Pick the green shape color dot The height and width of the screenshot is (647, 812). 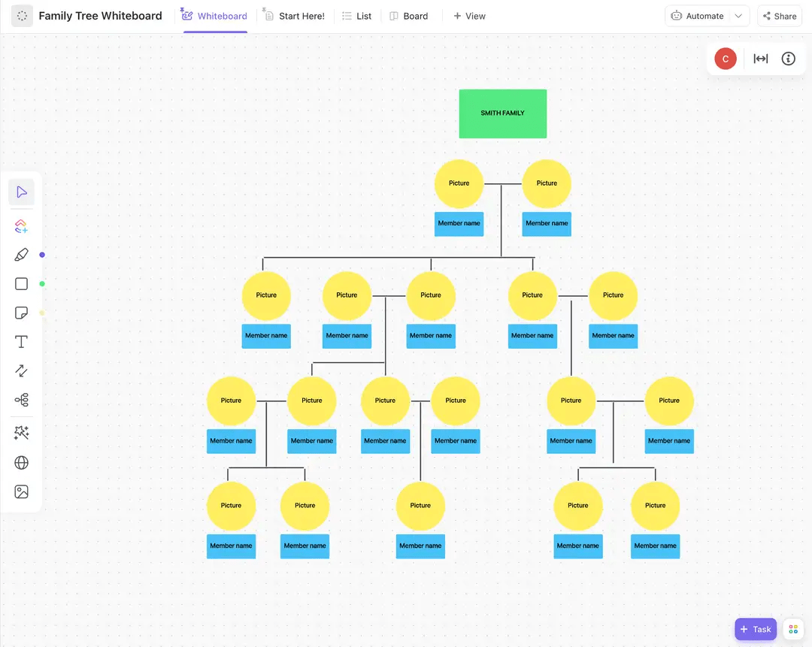tap(42, 283)
